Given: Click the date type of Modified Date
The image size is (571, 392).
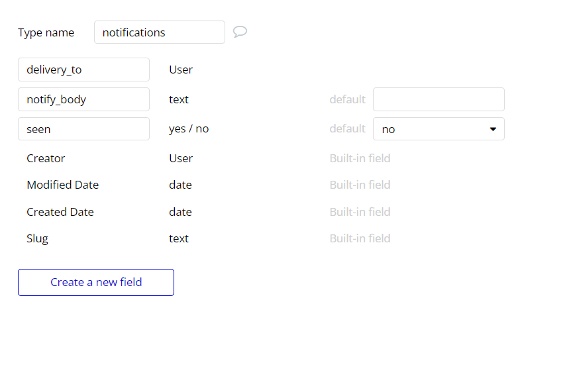Looking at the screenshot, I should [180, 185].
